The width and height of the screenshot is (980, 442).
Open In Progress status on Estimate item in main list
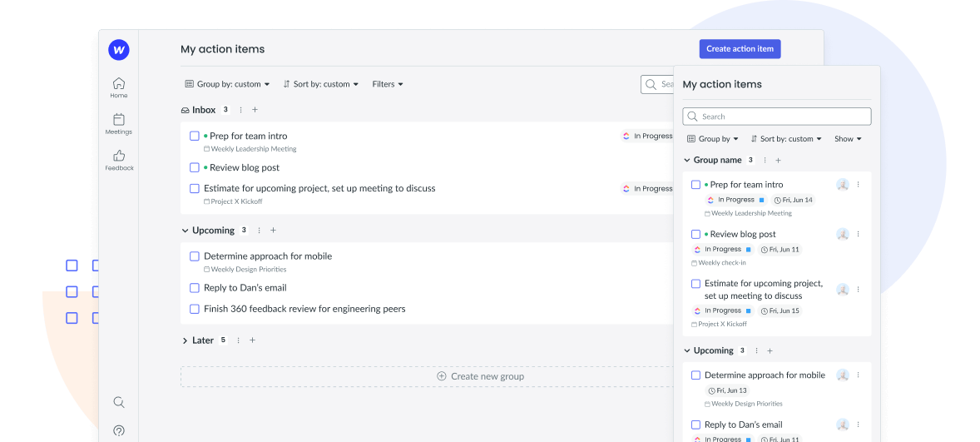[x=647, y=188]
